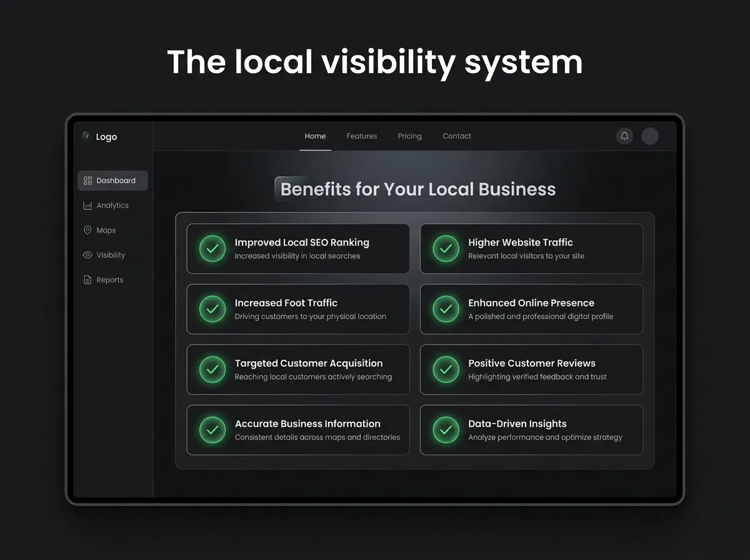The image size is (750, 560).
Task: Open the user avatar circle
Action: [650, 136]
